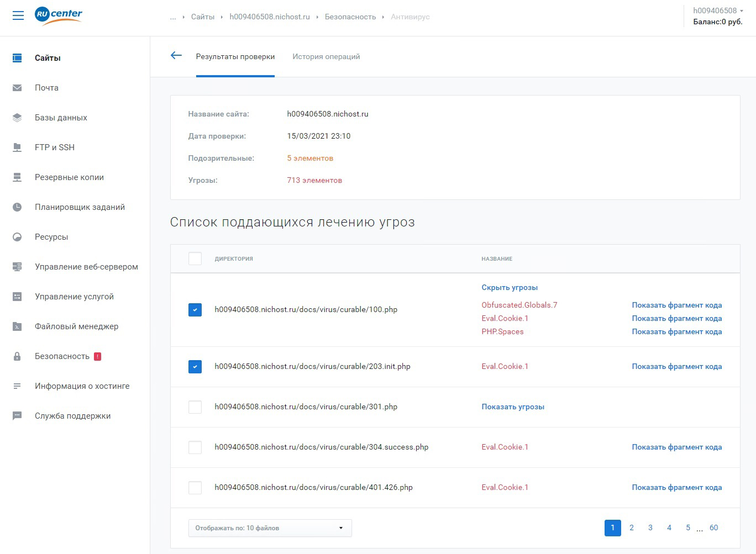
Task: Expand the h009406508 account menu
Action: pos(718,10)
